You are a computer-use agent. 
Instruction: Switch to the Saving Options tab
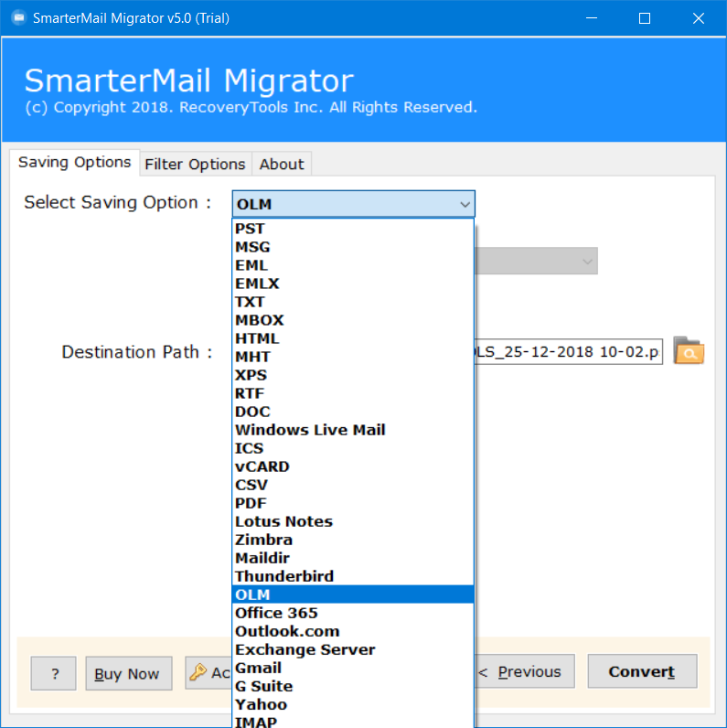(x=74, y=163)
